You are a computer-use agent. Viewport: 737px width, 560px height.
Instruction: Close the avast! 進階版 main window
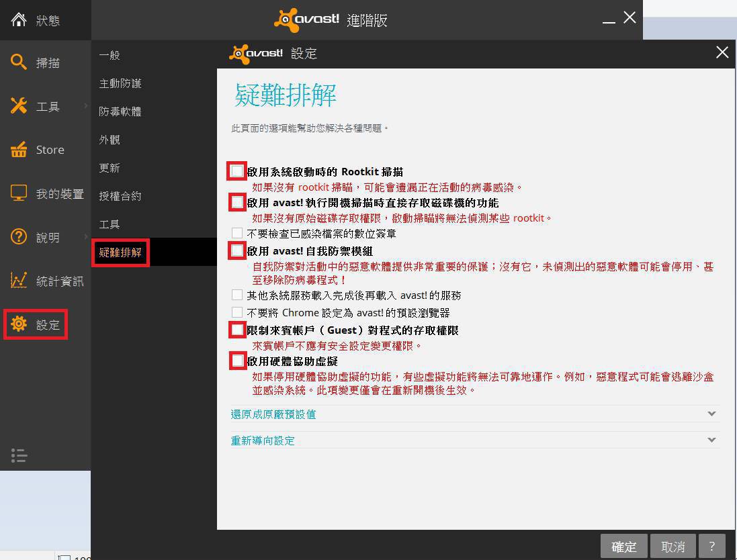pos(630,18)
